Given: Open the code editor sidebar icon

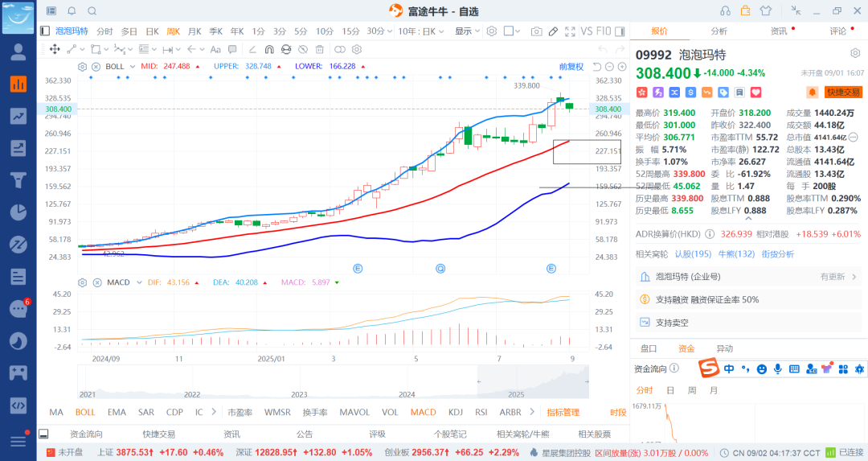Looking at the screenshot, I should (18, 405).
